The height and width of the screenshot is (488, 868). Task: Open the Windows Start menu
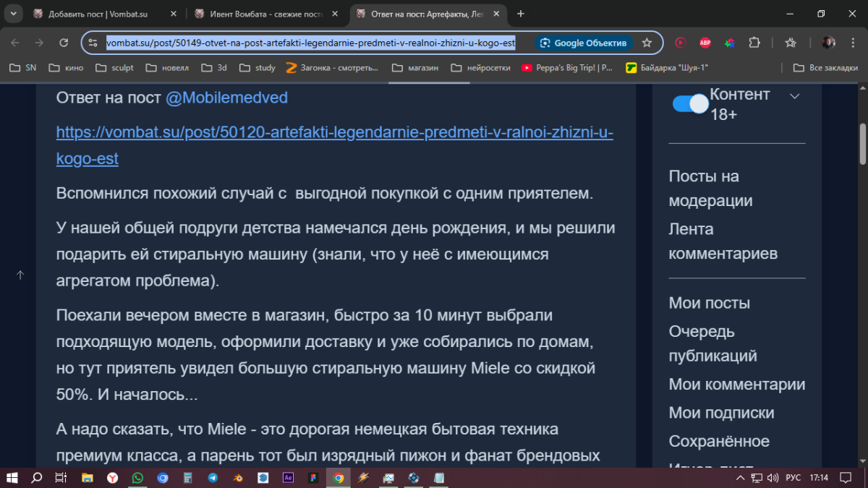click(x=12, y=478)
